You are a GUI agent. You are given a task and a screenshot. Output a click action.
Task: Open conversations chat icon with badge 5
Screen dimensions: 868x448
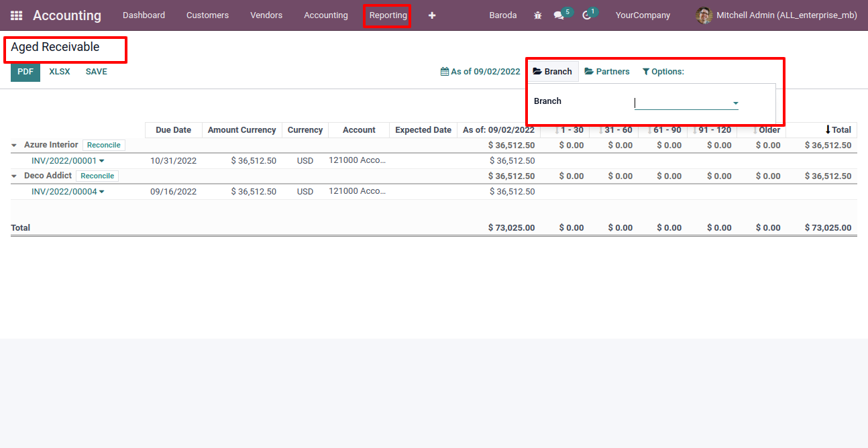pyautogui.click(x=559, y=15)
